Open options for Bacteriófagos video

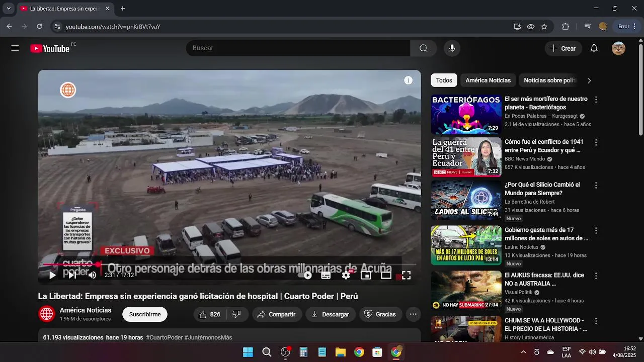pyautogui.click(x=596, y=100)
